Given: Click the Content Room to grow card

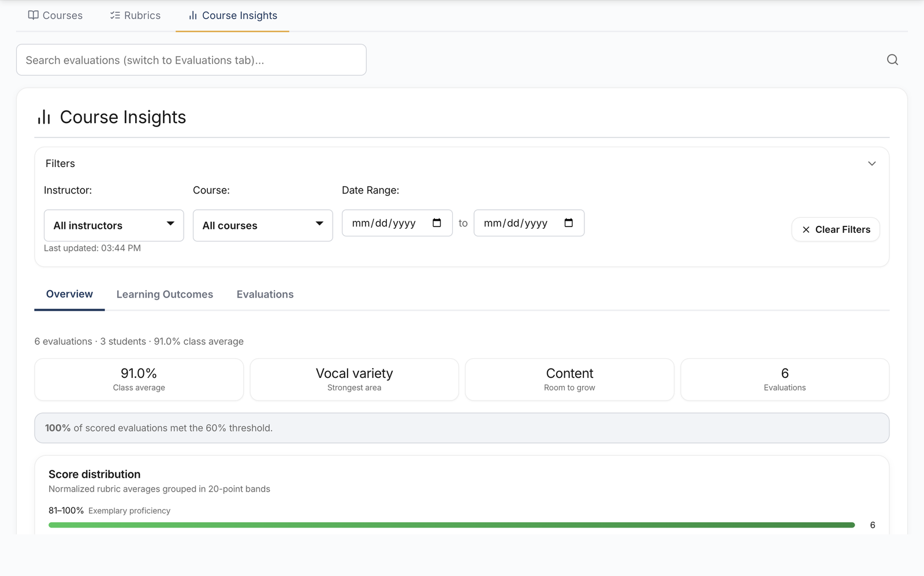Looking at the screenshot, I should click(569, 380).
